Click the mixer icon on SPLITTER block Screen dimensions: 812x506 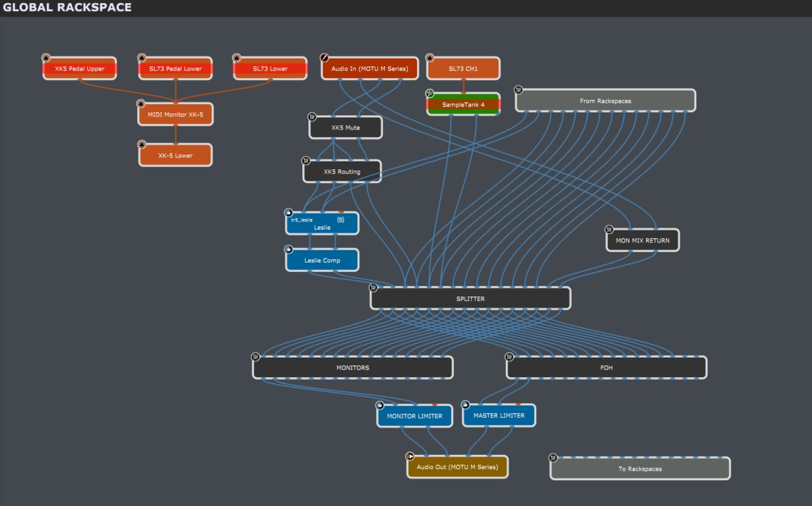pyautogui.click(x=373, y=288)
